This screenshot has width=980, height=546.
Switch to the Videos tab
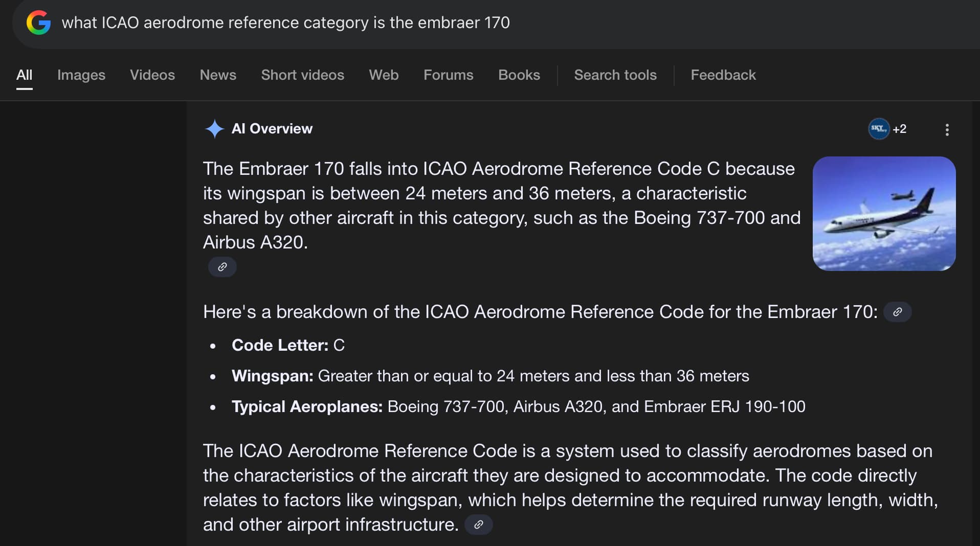(x=152, y=75)
